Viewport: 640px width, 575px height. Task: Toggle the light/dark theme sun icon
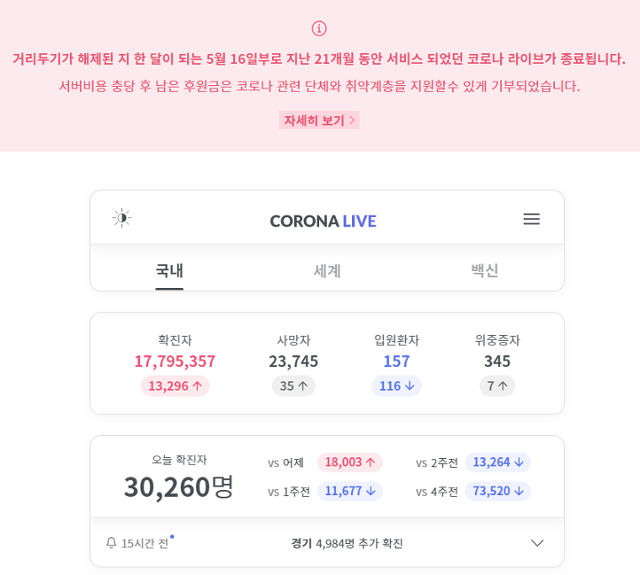coord(122,218)
